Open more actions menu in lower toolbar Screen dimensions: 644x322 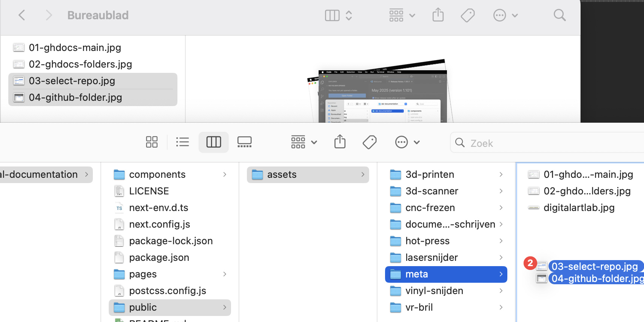click(407, 142)
